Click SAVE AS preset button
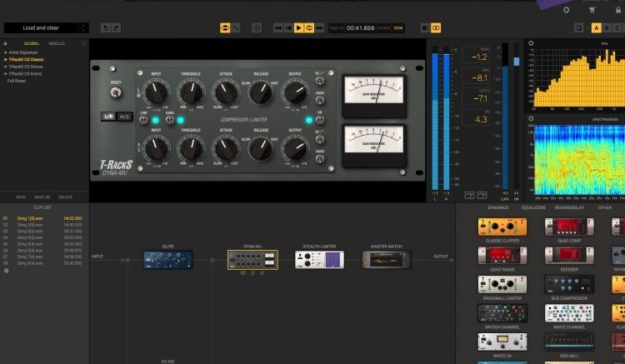 click(42, 197)
